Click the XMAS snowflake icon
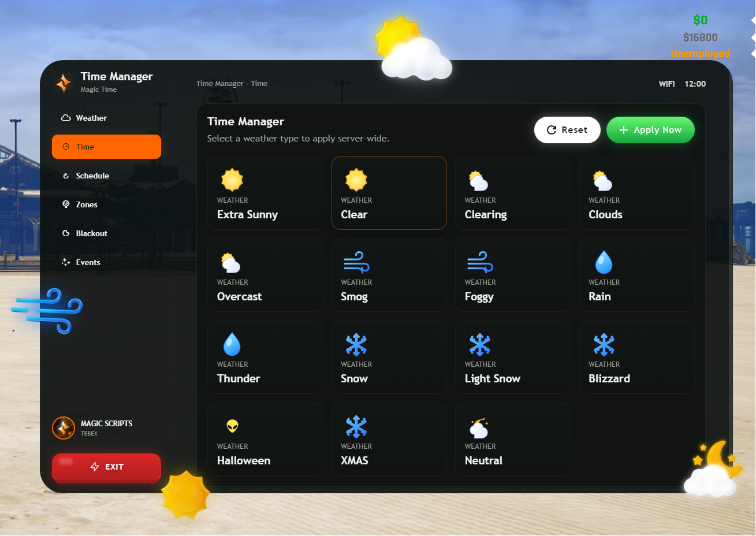The height and width of the screenshot is (536, 756). [356, 427]
